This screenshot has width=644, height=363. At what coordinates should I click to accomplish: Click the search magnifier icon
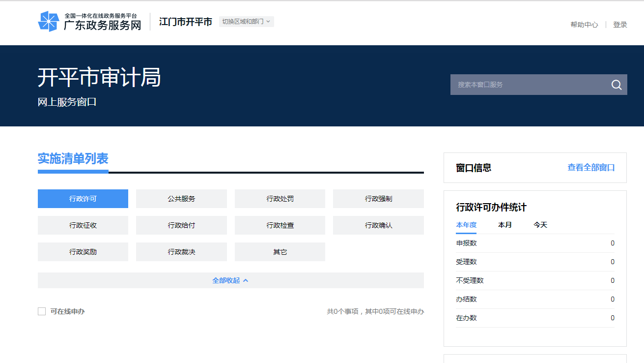(x=616, y=85)
